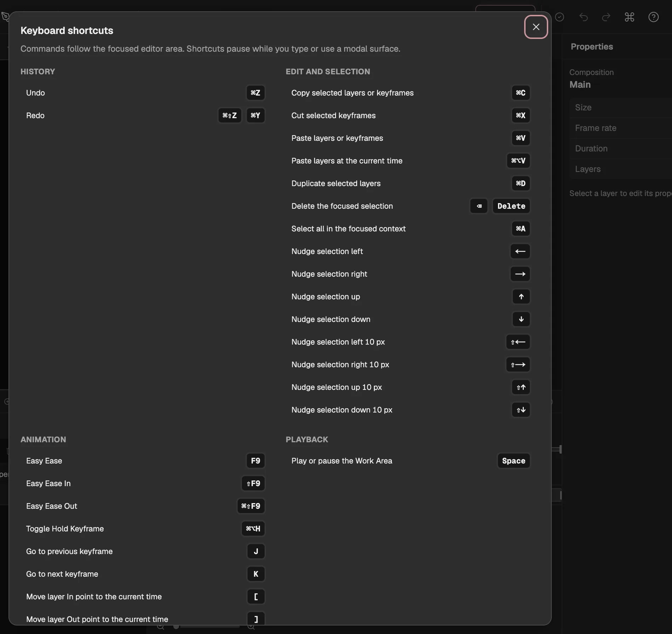Click the redo arrow icon in top toolbar

606,17
